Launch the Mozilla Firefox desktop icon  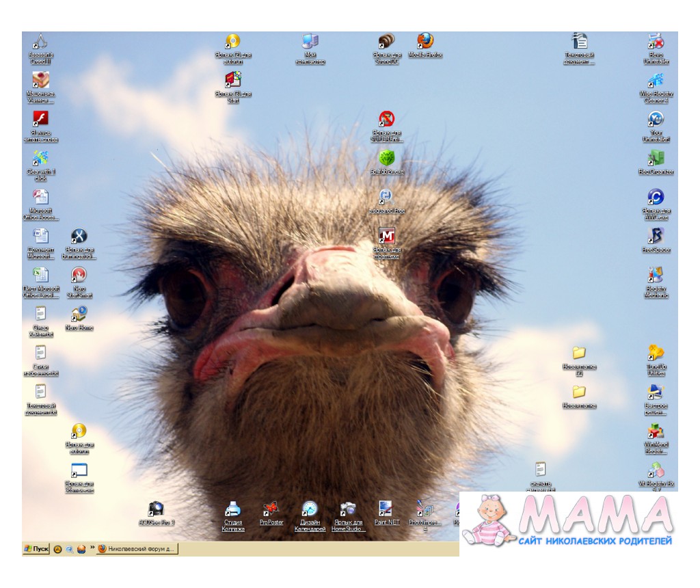click(x=425, y=41)
